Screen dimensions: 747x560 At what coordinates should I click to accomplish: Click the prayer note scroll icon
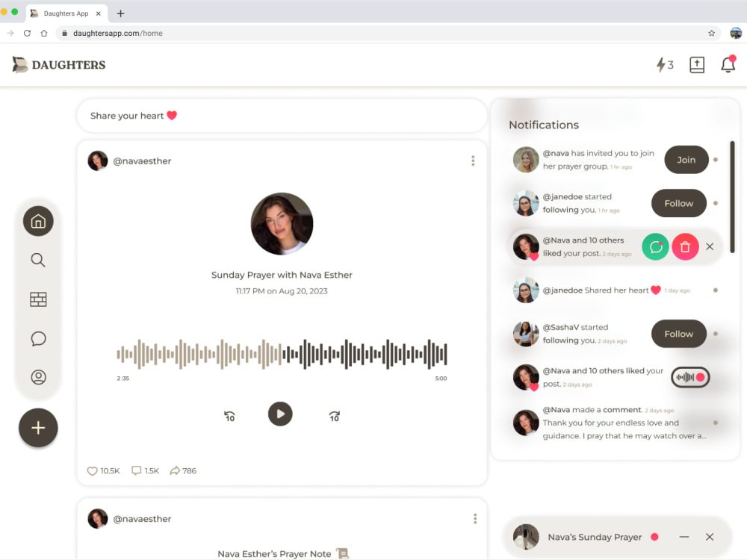point(343,553)
